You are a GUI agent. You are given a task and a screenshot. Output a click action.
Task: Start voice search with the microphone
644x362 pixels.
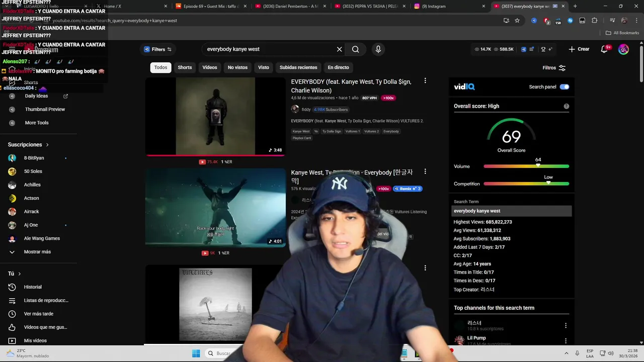point(378,49)
